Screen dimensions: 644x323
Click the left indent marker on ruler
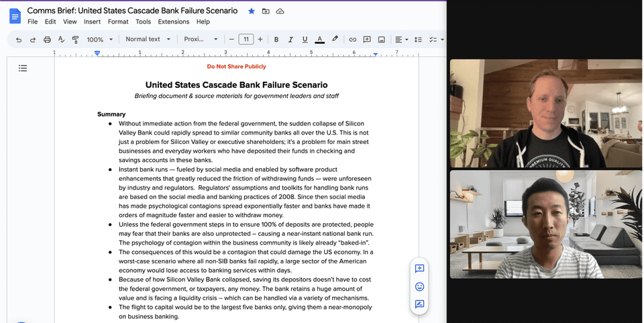pos(97,54)
